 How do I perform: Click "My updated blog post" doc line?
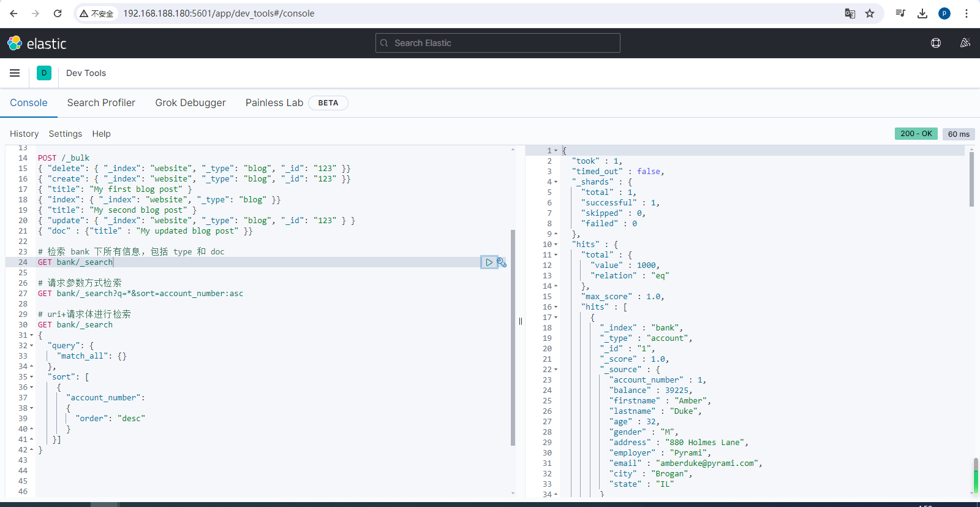click(145, 231)
